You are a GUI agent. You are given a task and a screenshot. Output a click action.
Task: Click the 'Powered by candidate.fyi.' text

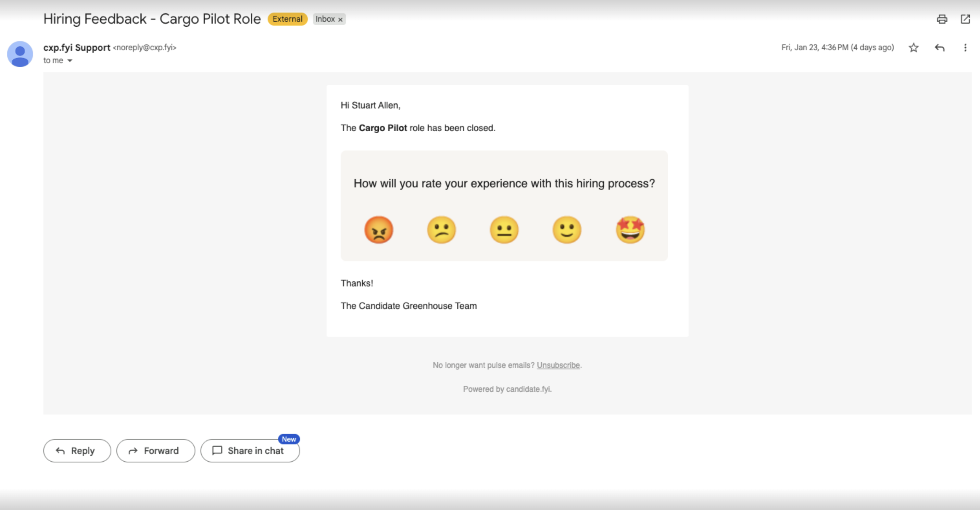point(507,389)
